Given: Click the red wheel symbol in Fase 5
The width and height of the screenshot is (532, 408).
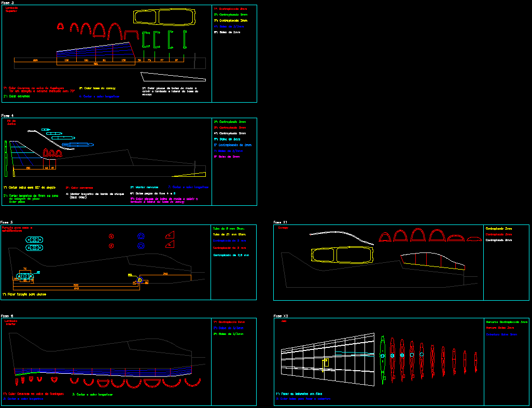Looking at the screenshot, I should pyautogui.click(x=111, y=236).
